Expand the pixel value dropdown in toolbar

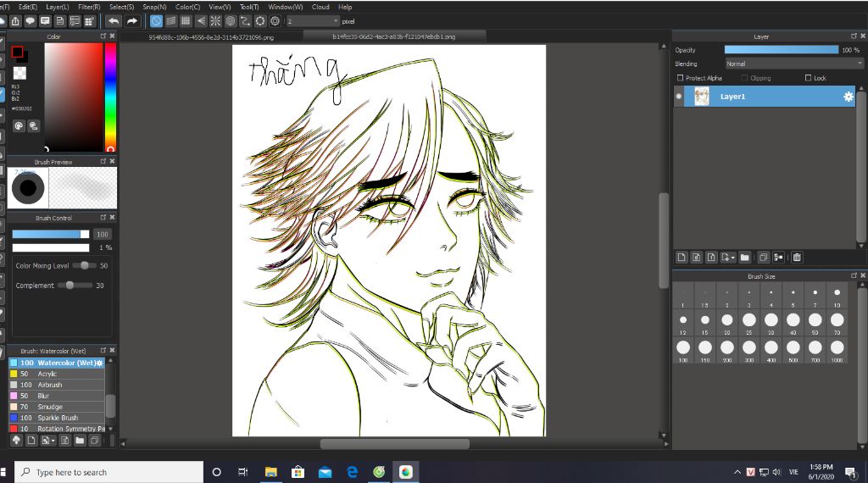(x=336, y=20)
